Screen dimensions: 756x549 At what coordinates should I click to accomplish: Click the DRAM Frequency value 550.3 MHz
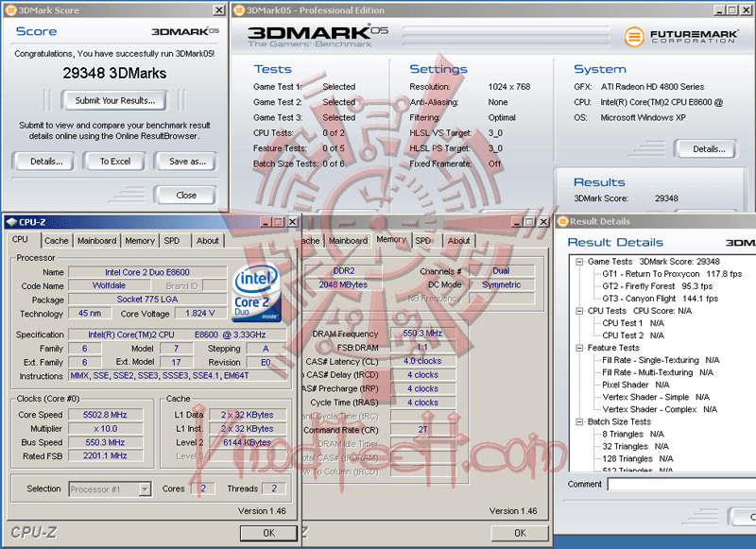pos(422,334)
